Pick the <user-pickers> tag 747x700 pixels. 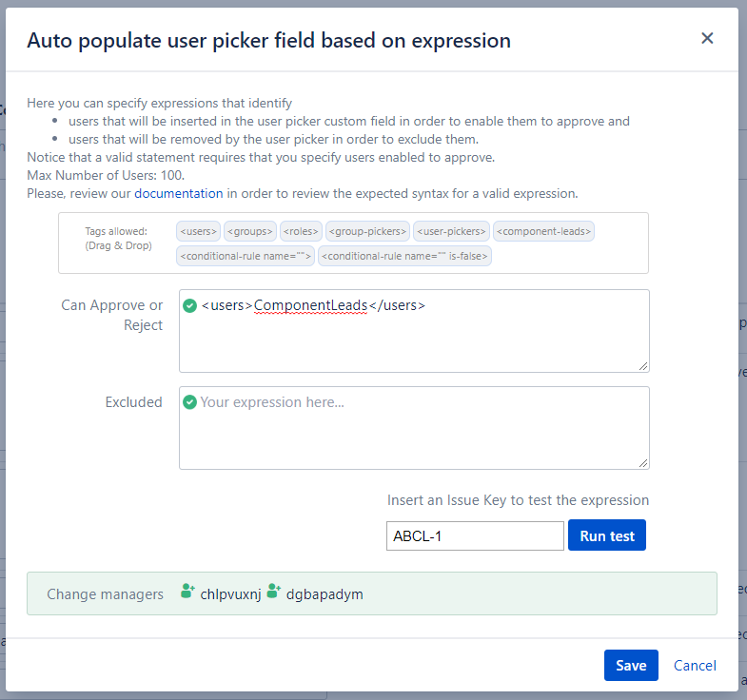(451, 231)
